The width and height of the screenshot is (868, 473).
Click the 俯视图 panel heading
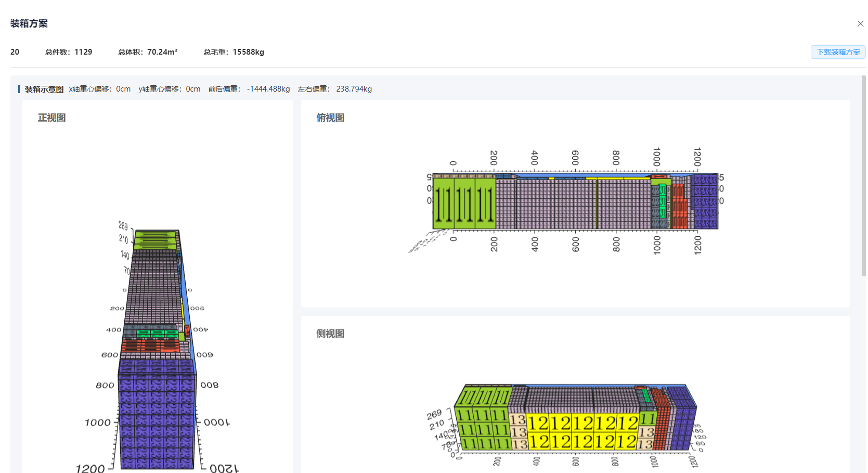tap(330, 118)
